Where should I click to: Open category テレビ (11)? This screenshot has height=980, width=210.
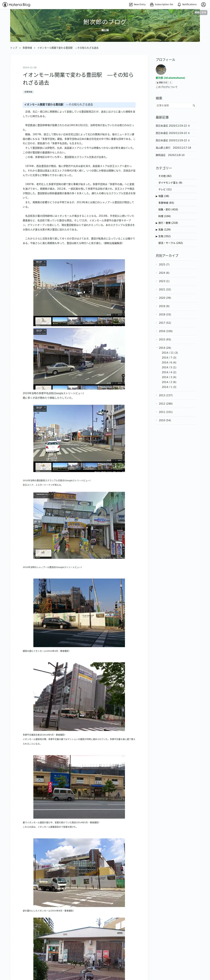click(165, 189)
